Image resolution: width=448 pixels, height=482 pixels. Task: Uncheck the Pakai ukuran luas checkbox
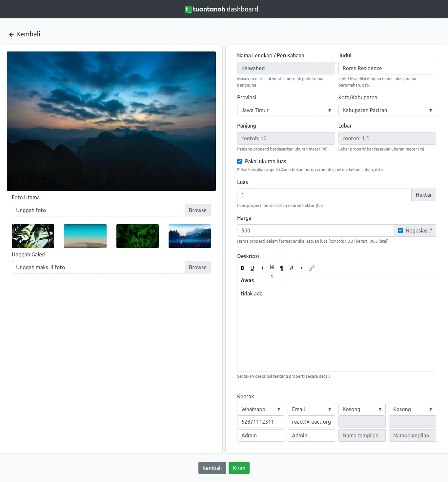[240, 161]
